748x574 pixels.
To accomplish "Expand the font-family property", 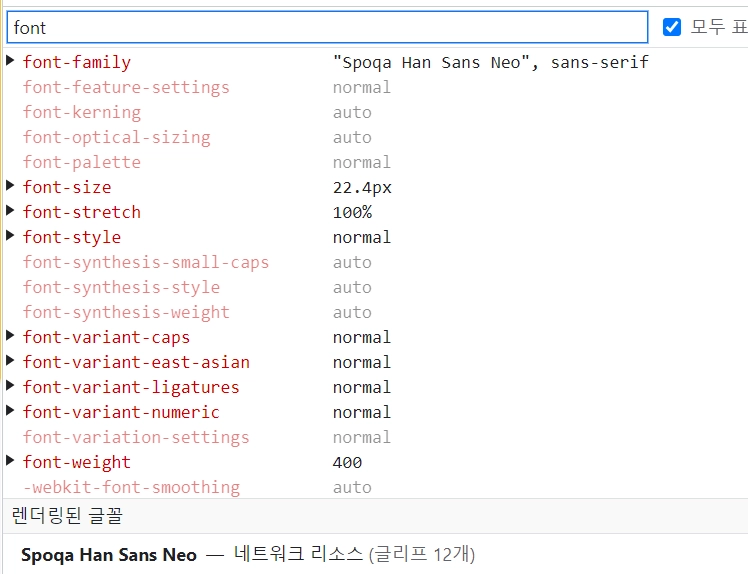I will [10, 62].
